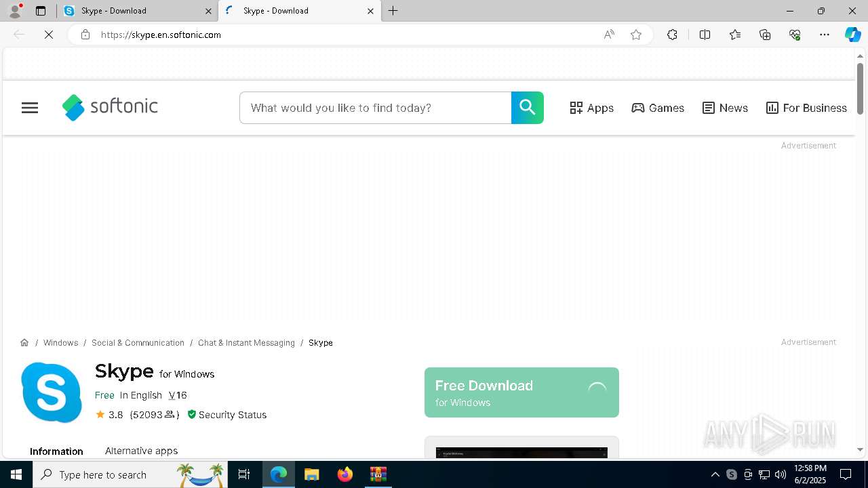The width and height of the screenshot is (868, 488).
Task: Click the Free Download for Windows button
Action: 521,392
